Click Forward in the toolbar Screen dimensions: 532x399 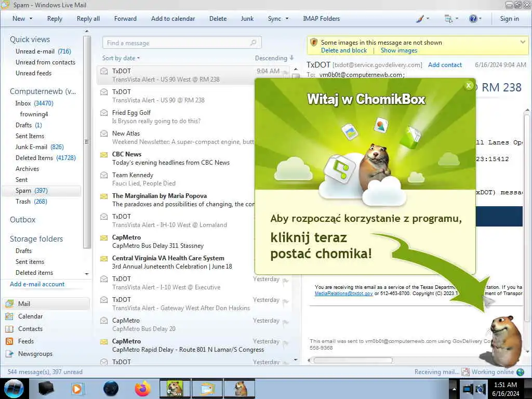pyautogui.click(x=125, y=19)
